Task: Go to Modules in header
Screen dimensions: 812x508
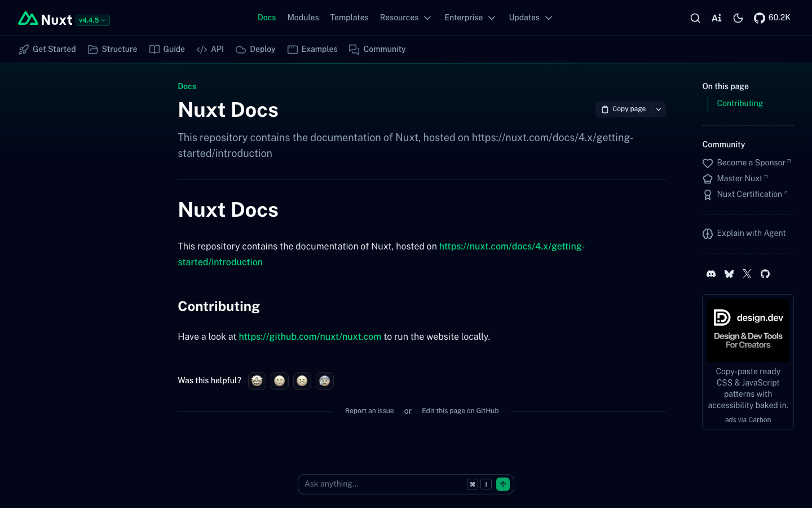Action: pyautogui.click(x=303, y=18)
